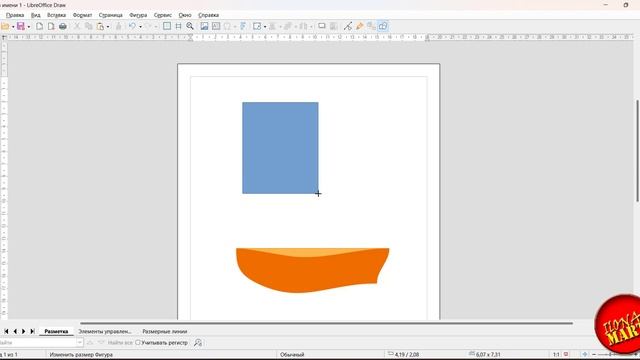Expand the Open icon dropdown arrow

[x=13, y=27]
